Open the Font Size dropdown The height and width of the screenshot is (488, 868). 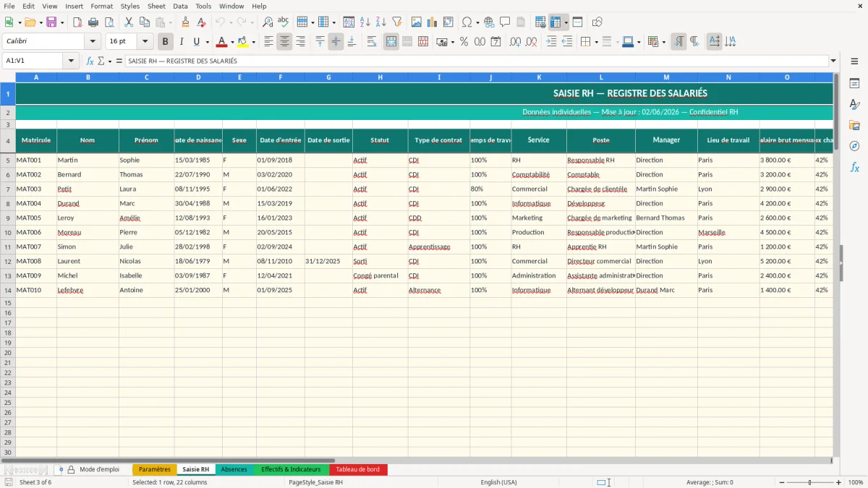tap(145, 42)
